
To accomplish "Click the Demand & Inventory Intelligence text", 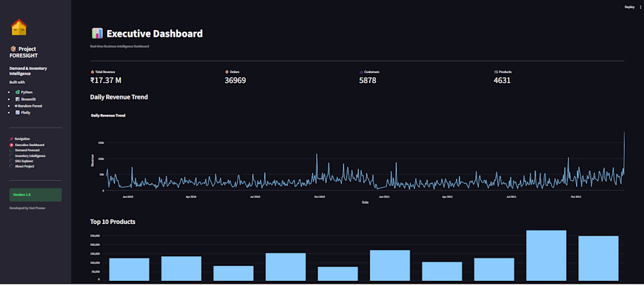I will [28, 71].
